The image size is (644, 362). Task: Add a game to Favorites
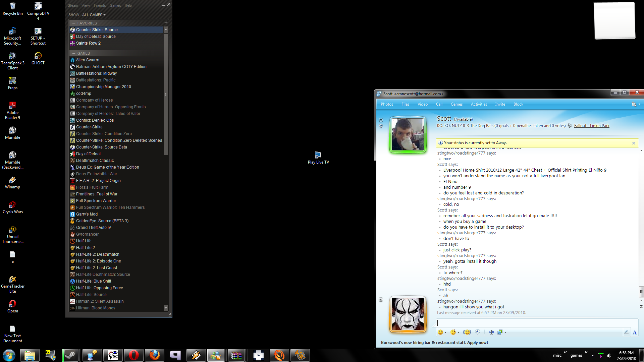point(166,22)
